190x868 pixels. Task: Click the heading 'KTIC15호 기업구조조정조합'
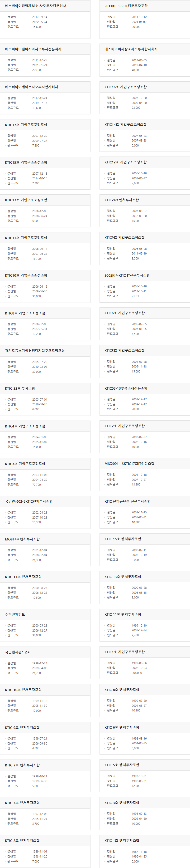click(26, 162)
